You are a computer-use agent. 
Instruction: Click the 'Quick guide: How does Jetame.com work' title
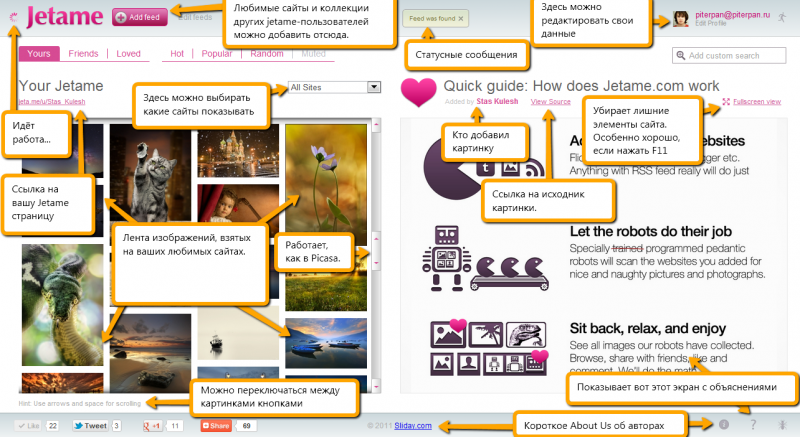(581, 86)
